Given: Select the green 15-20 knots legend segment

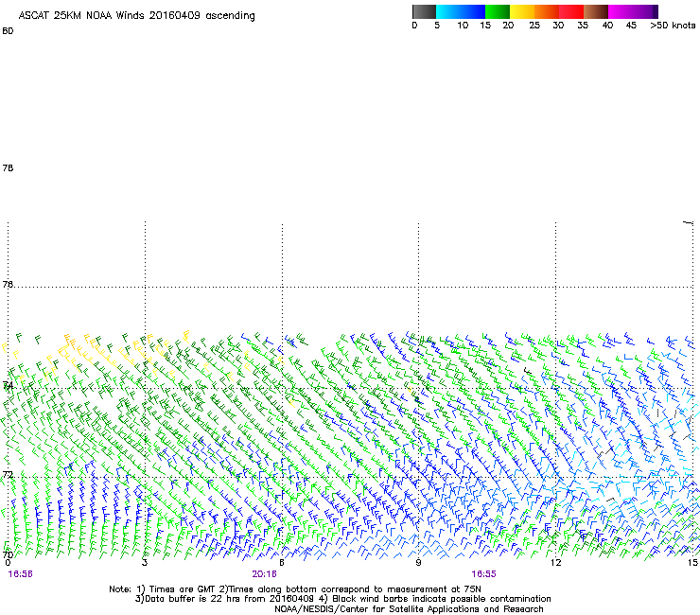Looking at the screenshot, I should [498, 11].
